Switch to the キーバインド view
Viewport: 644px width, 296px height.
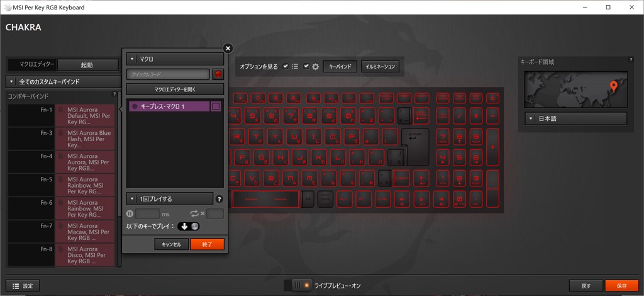pos(340,67)
